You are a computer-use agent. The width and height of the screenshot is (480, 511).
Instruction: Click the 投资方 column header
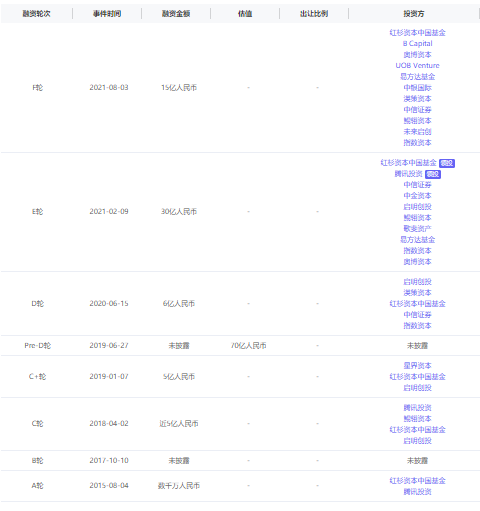(414, 14)
